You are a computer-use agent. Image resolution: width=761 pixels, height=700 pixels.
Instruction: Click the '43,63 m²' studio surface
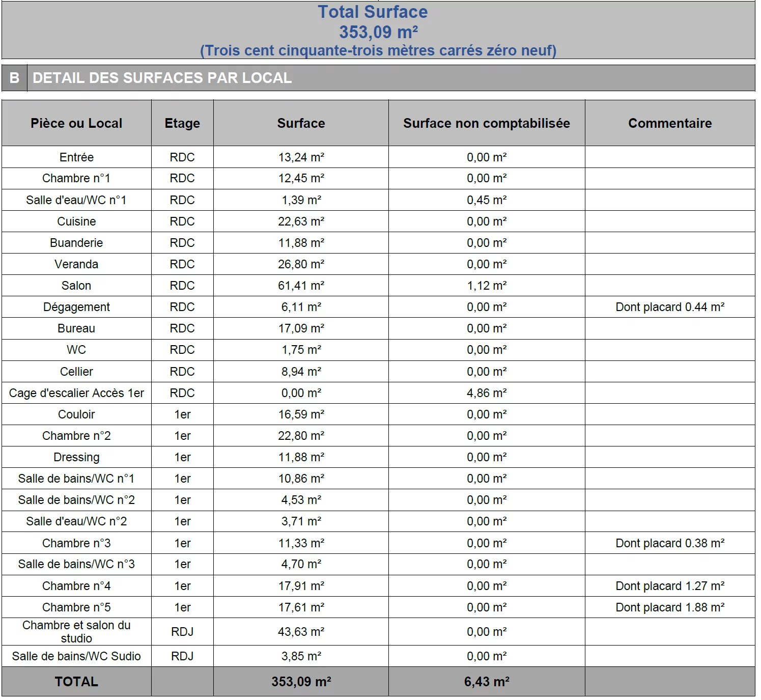(301, 632)
